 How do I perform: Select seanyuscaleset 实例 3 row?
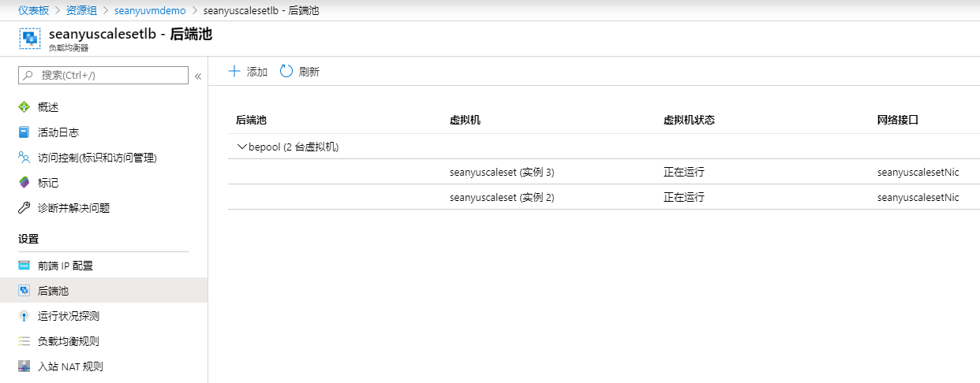coord(502,172)
